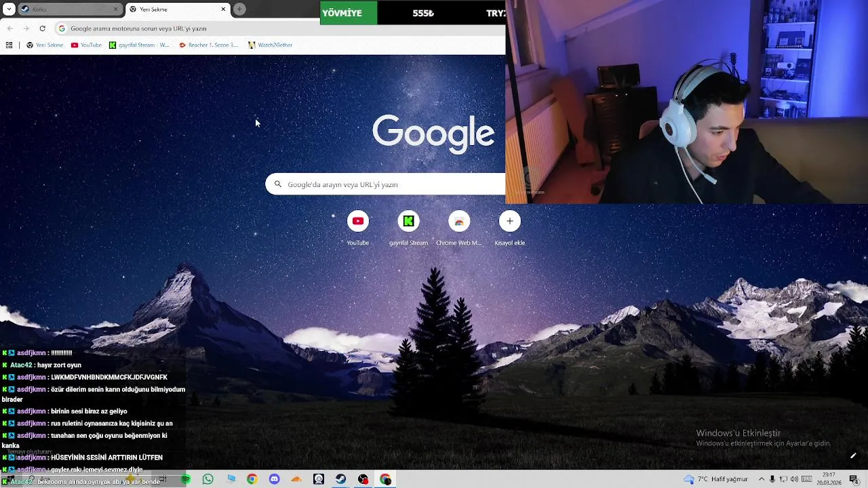868x488 pixels.
Task: Open the volume tray icon
Action: [794, 479]
